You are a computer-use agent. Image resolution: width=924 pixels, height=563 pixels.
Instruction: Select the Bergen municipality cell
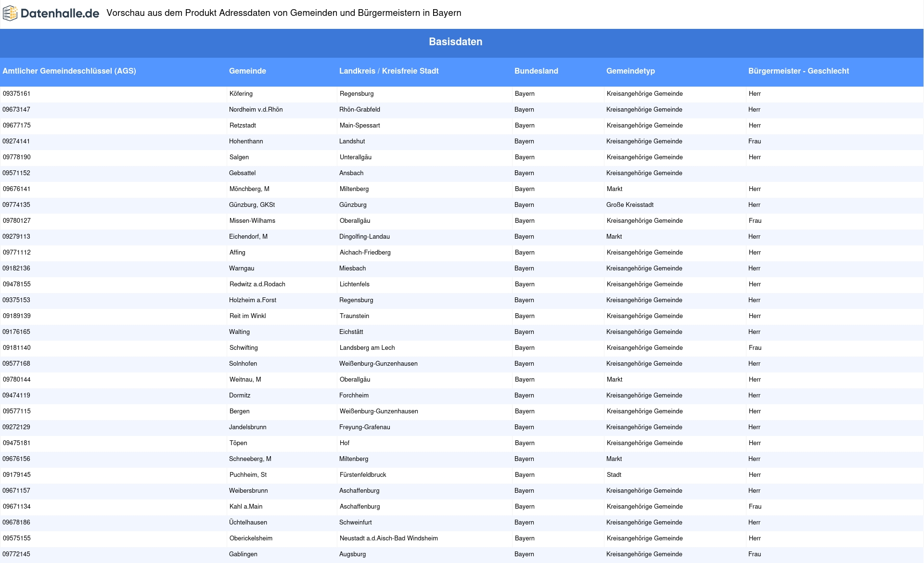[x=239, y=411]
